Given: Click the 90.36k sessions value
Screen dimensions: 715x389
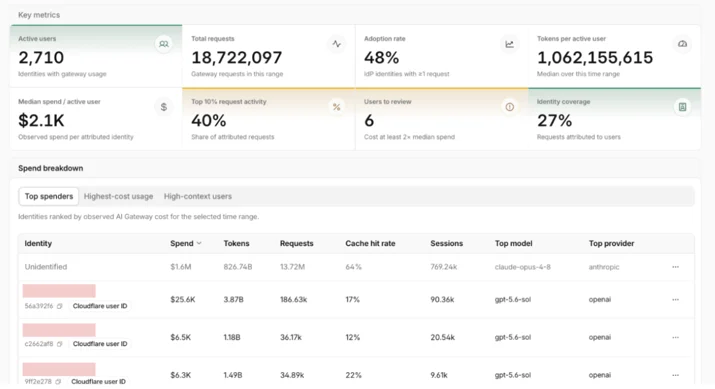Looking at the screenshot, I should (x=442, y=300).
